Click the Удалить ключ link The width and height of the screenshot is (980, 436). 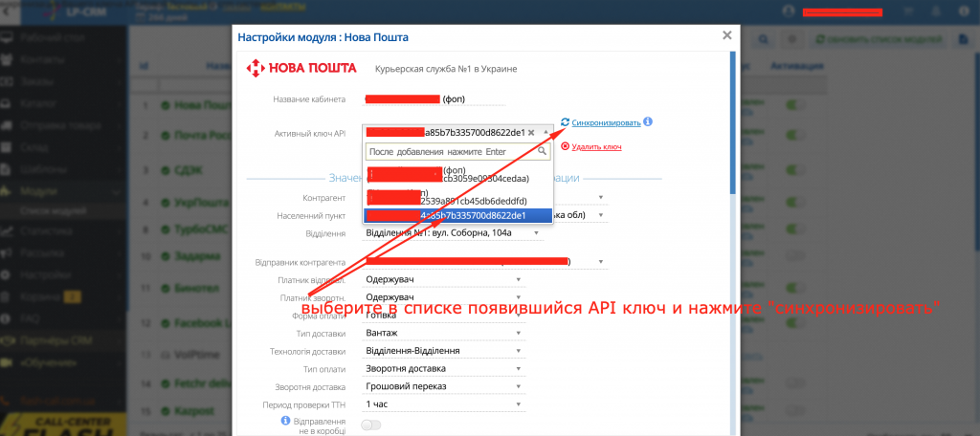596,147
